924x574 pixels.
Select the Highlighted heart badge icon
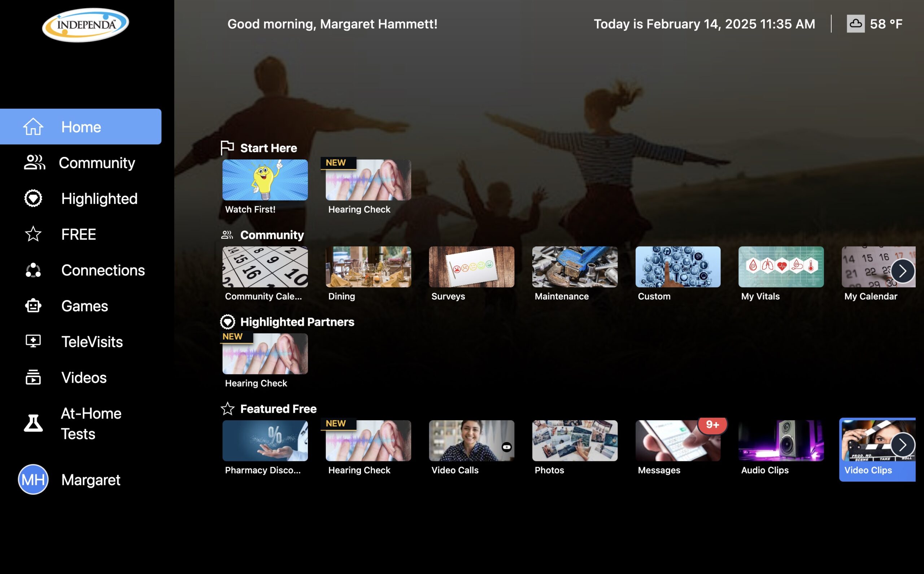pos(33,198)
